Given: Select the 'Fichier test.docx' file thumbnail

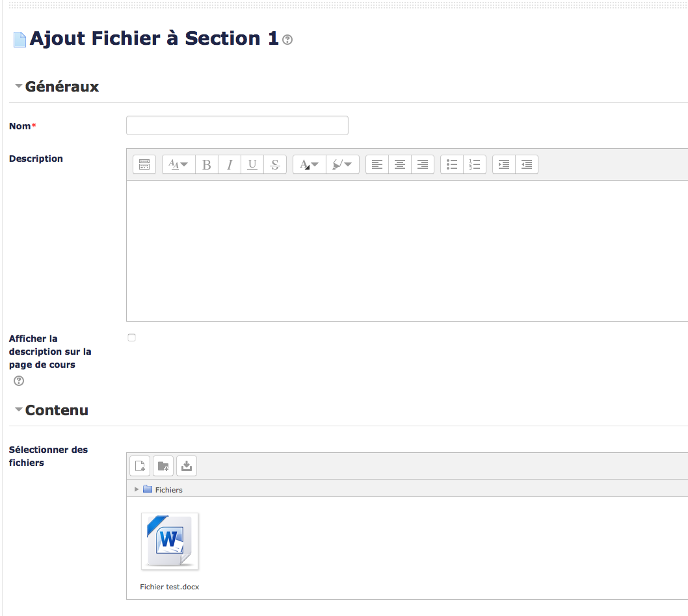Looking at the screenshot, I should click(170, 541).
